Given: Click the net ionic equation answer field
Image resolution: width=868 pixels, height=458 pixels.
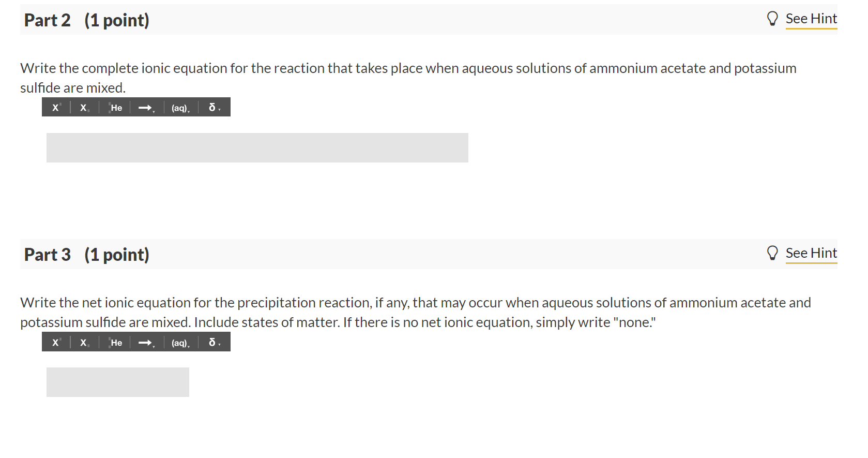Looking at the screenshot, I should [118, 382].
